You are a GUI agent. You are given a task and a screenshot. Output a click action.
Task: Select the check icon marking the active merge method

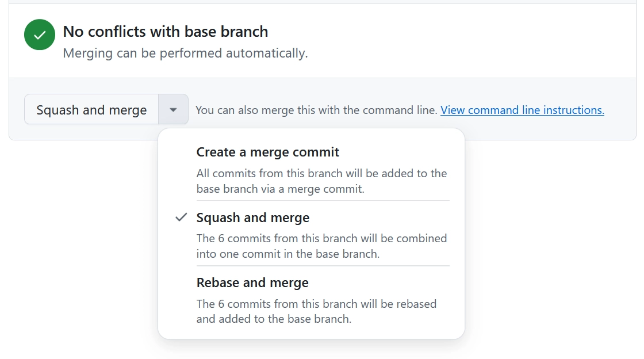pos(181,217)
